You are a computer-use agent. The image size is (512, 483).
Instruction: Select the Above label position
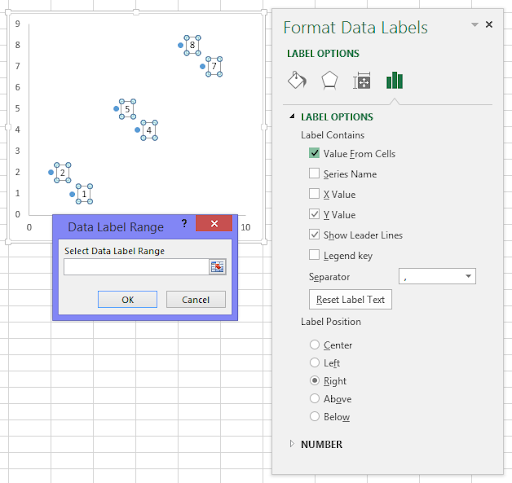click(x=315, y=398)
